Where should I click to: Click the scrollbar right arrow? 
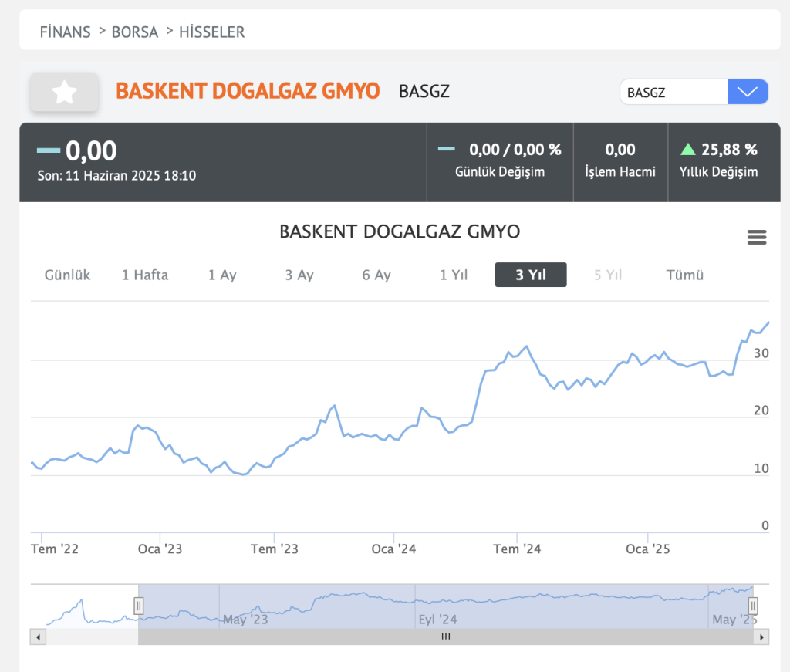(x=762, y=637)
